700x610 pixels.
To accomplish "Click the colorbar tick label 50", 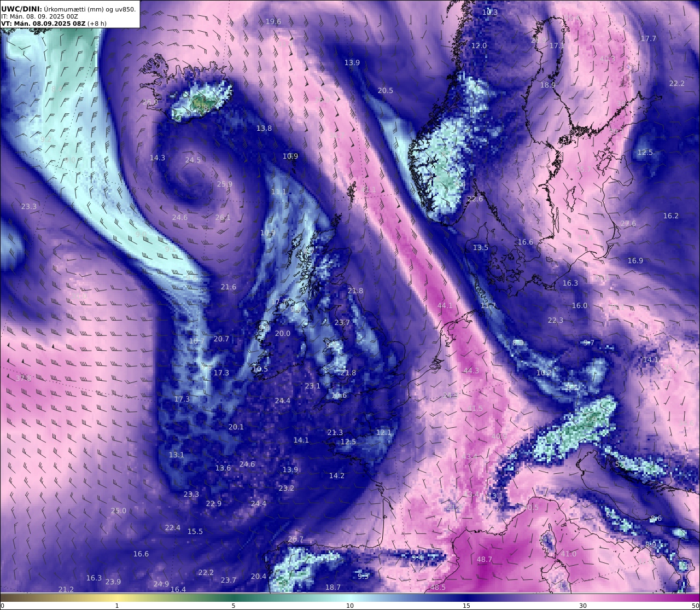I will click(695, 606).
